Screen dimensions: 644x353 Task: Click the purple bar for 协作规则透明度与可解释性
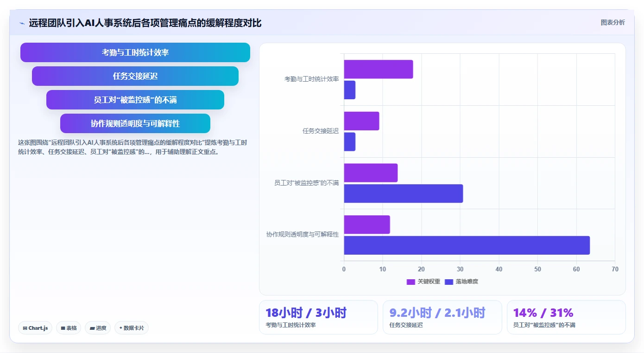click(367, 225)
